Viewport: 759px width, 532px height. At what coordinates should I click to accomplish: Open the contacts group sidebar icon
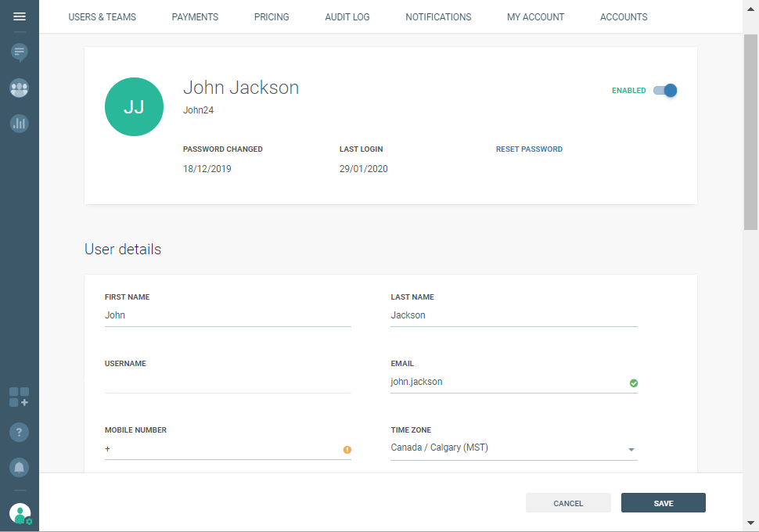pyautogui.click(x=20, y=88)
